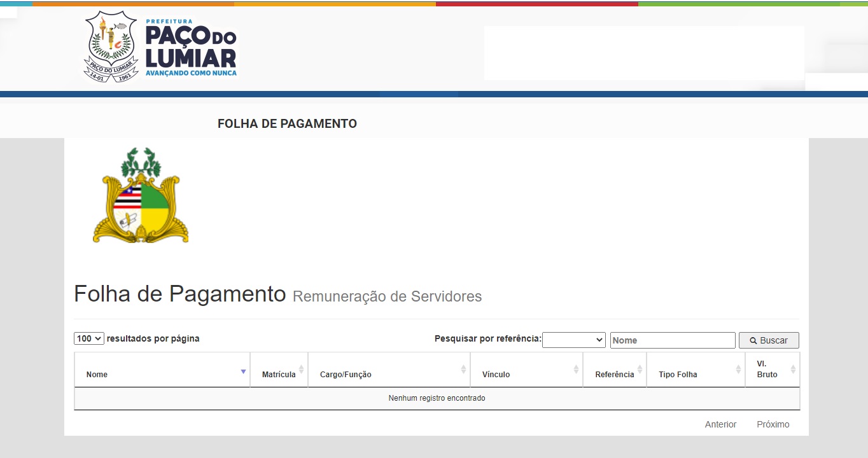Open the results per page dropdown
The height and width of the screenshot is (458, 868).
coord(89,338)
